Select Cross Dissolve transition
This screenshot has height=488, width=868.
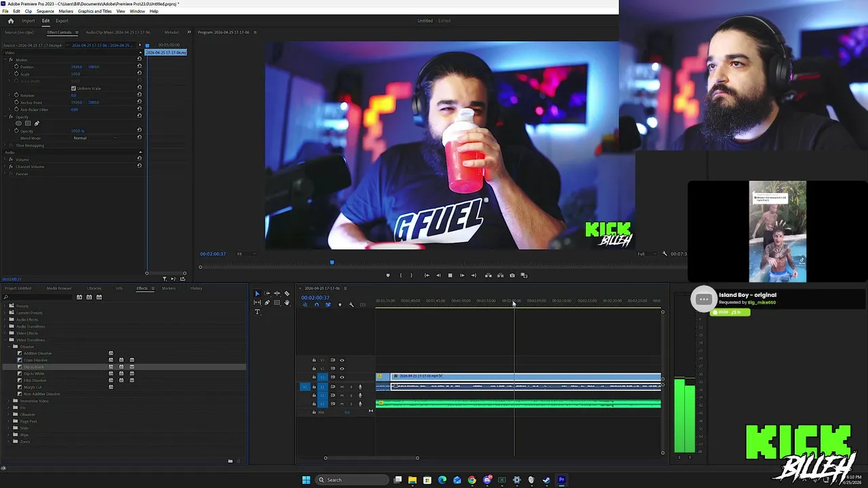coord(37,360)
